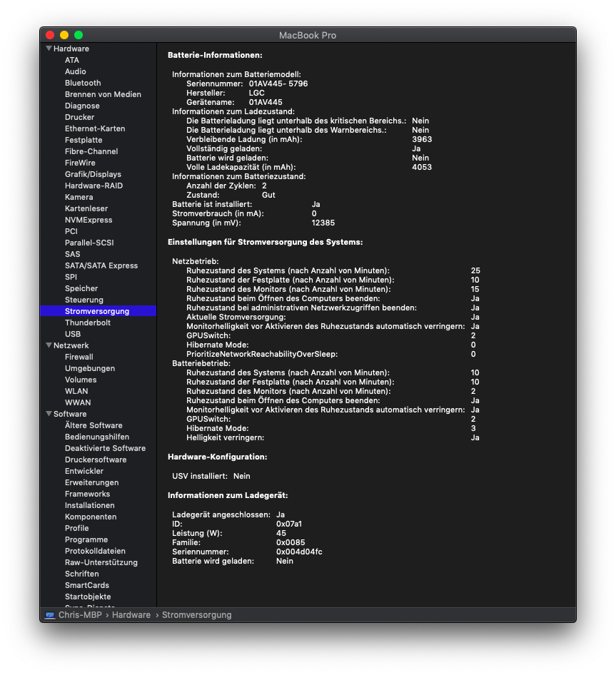This screenshot has width=616, height=675.
Task: Select Programme in the sidebar
Action: 86,539
